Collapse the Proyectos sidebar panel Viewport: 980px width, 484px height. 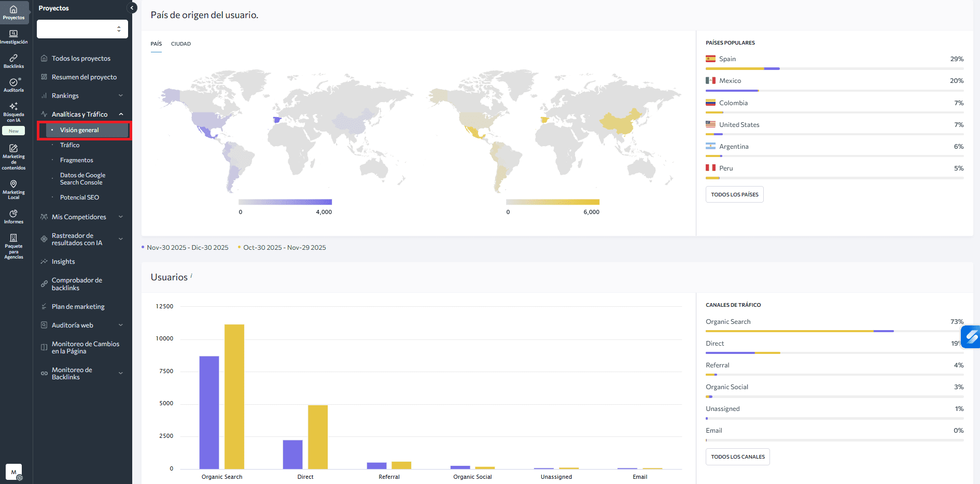click(132, 8)
